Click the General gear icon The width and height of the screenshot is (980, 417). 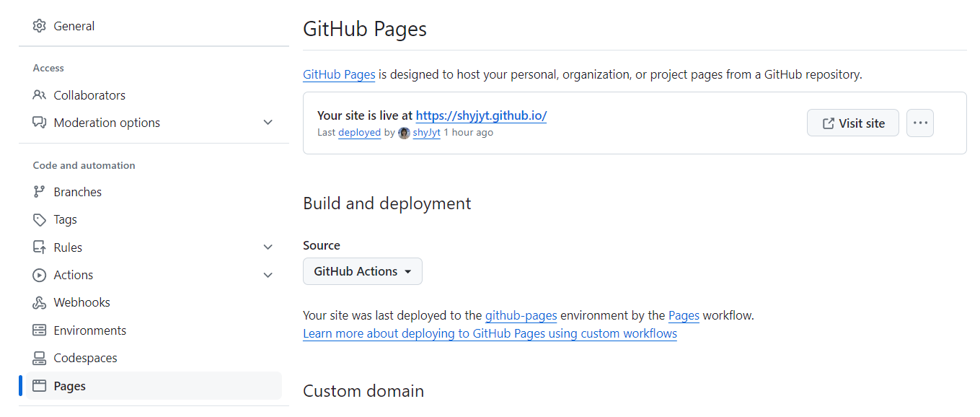[40, 26]
